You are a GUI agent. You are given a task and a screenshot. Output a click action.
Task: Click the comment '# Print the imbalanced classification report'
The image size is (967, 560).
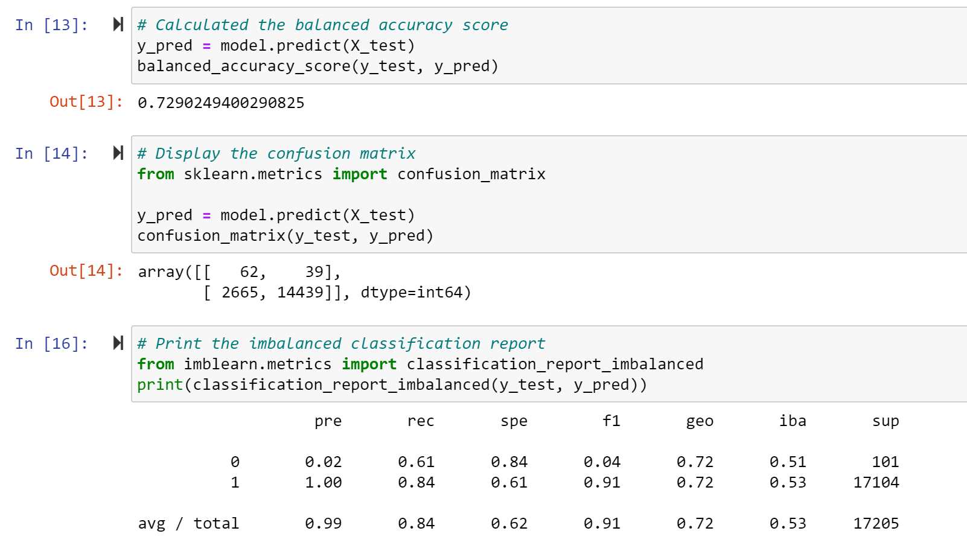(341, 343)
